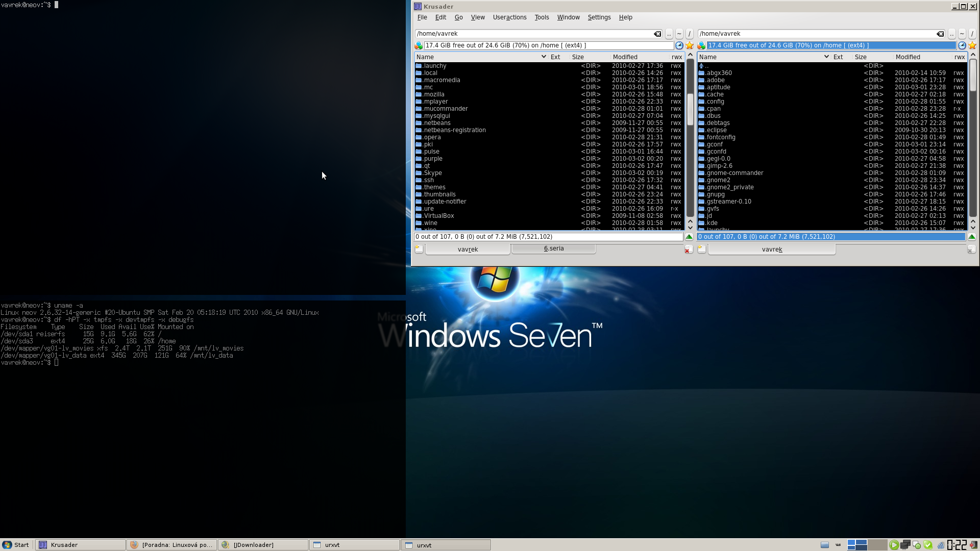Click wireless network signal tray icon

point(940,545)
